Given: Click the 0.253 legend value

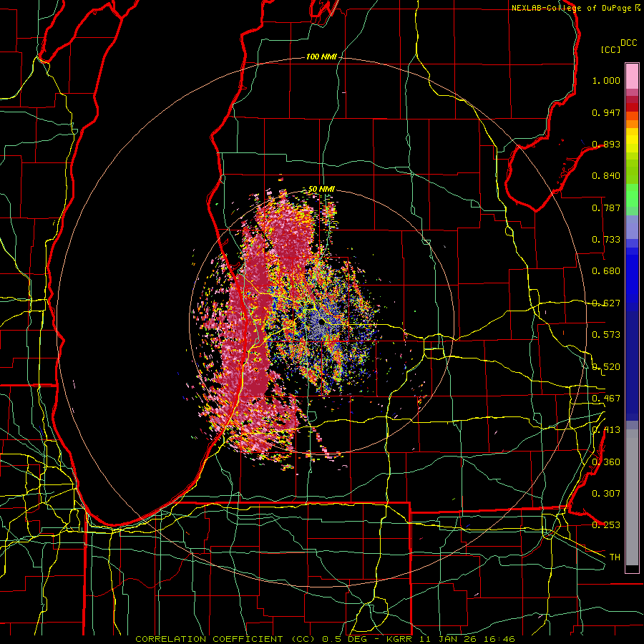Looking at the screenshot, I should pyautogui.click(x=606, y=525).
